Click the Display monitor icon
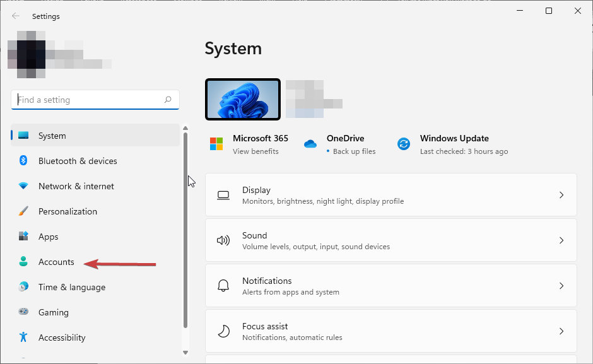This screenshot has height=364, width=593. click(223, 195)
